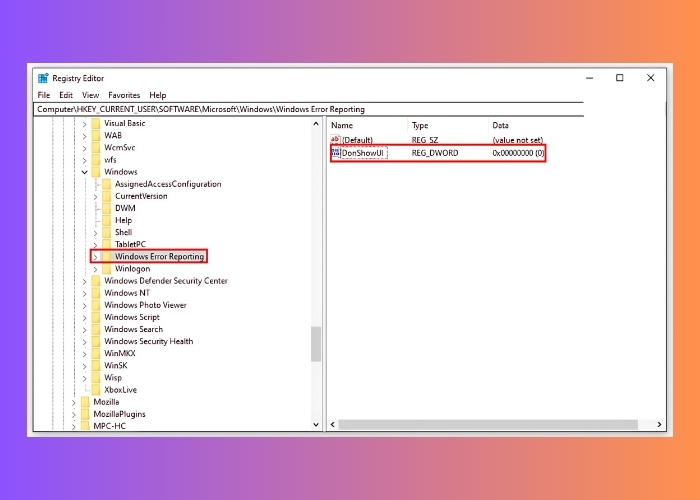Expand the Windows Error Reporting key
700x500 pixels.
click(x=95, y=257)
